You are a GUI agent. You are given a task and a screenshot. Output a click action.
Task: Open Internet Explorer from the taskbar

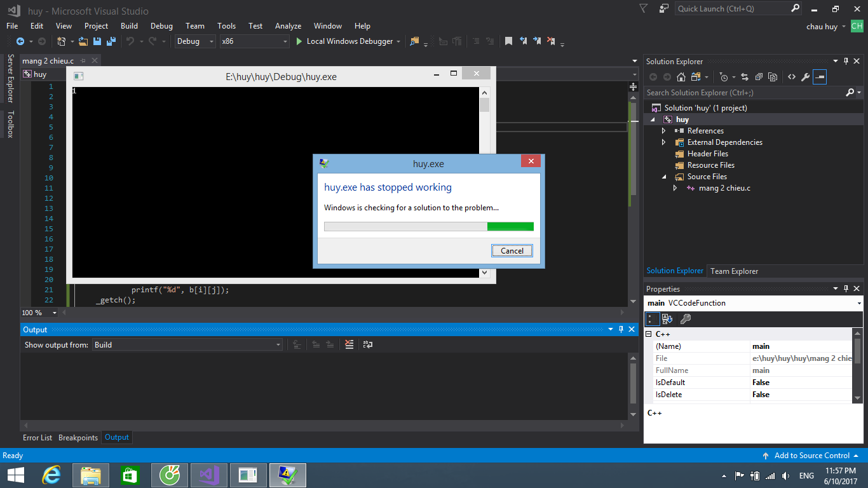[51, 475]
